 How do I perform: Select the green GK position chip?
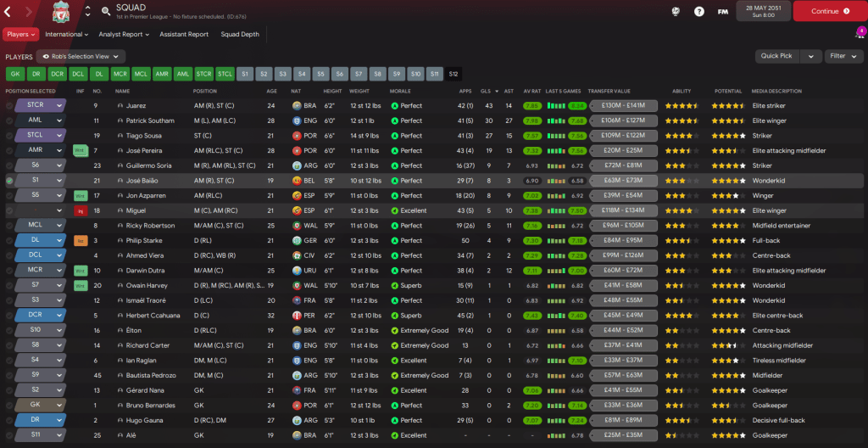point(14,74)
